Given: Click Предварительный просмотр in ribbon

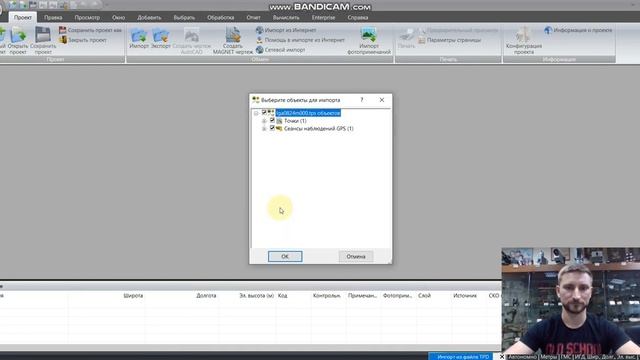Looking at the screenshot, I should click(x=458, y=30).
